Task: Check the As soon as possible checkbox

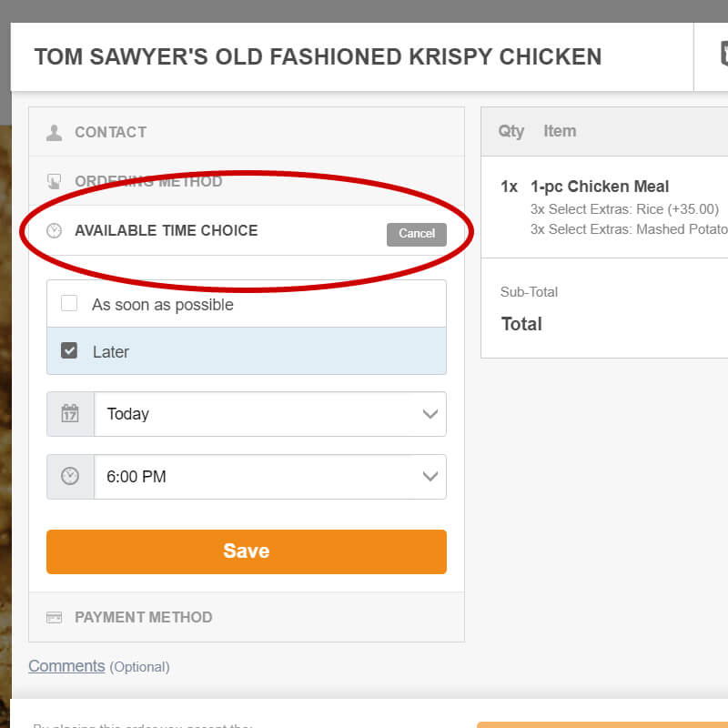Action: click(x=69, y=304)
